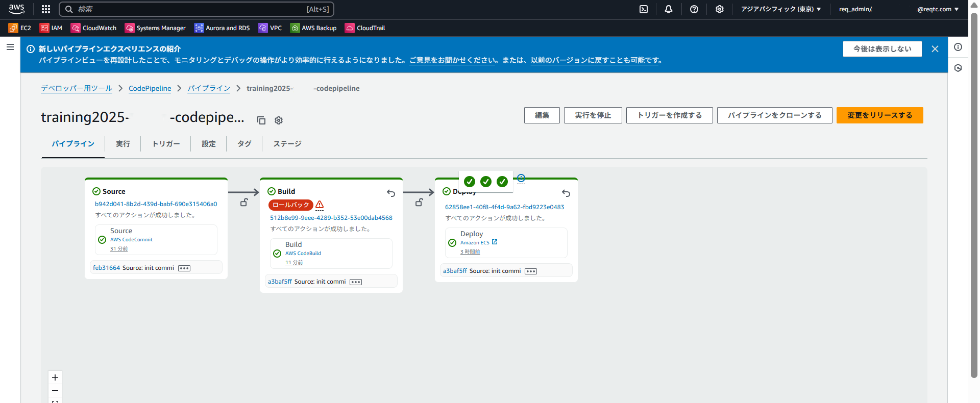This screenshot has height=403, width=980.
Task: Open Systems Manager shortcut
Action: (x=155, y=28)
